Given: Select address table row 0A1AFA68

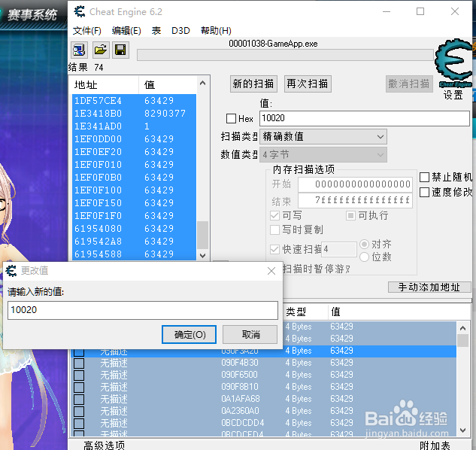Looking at the screenshot, I should pyautogui.click(x=263, y=399).
